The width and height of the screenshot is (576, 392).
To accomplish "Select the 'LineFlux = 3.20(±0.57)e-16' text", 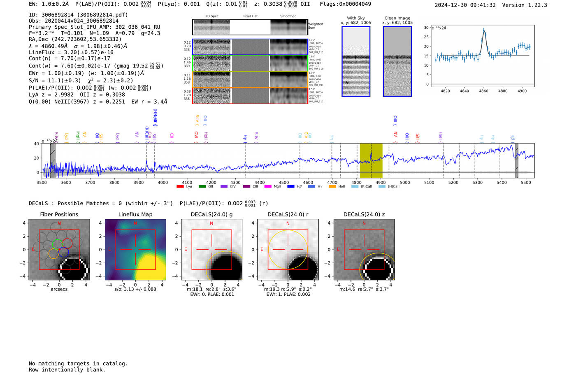I will pyautogui.click(x=71, y=53).
